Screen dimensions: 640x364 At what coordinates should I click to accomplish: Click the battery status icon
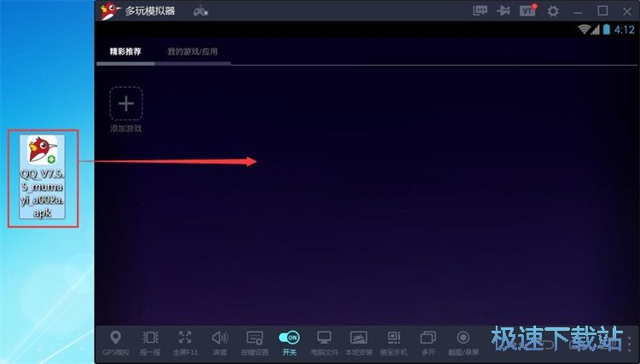(607, 29)
